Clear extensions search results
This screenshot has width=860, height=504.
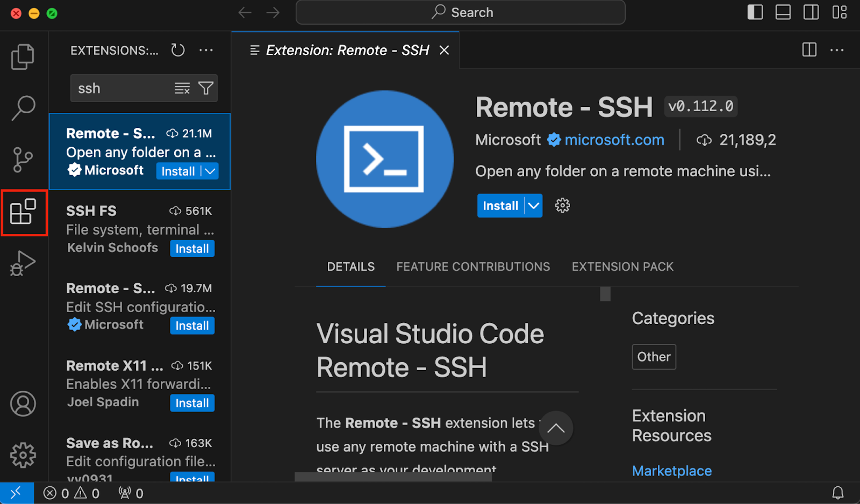tap(182, 88)
